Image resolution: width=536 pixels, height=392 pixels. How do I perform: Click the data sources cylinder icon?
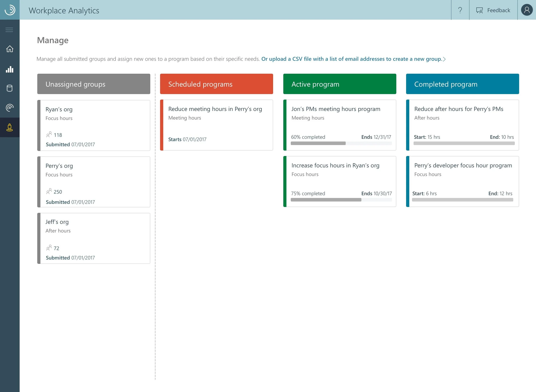[x=9, y=88]
